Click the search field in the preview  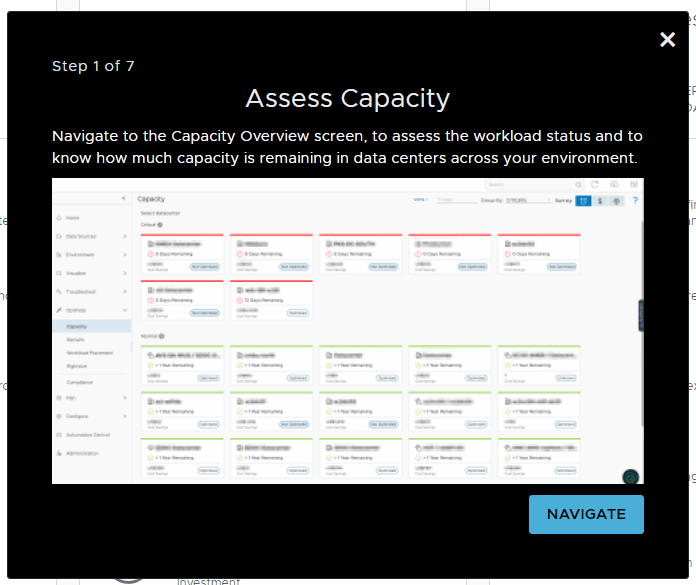pyautogui.click(x=527, y=185)
